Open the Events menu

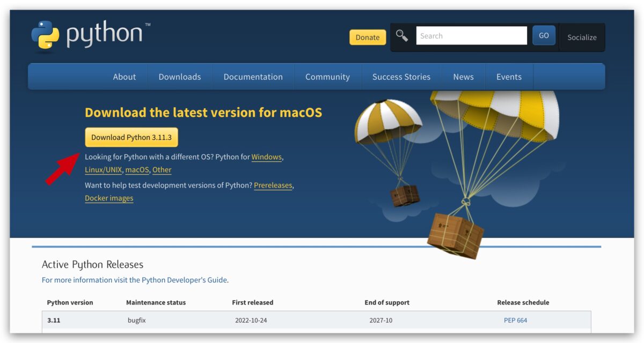tap(509, 77)
